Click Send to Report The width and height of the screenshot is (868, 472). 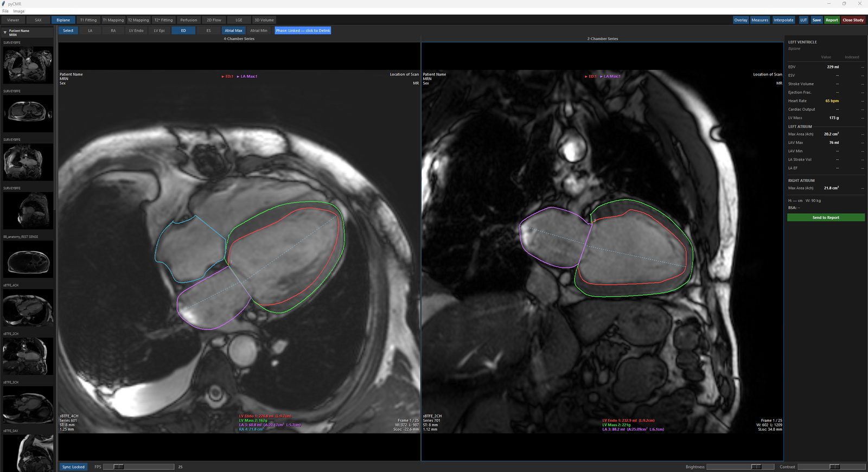point(826,218)
